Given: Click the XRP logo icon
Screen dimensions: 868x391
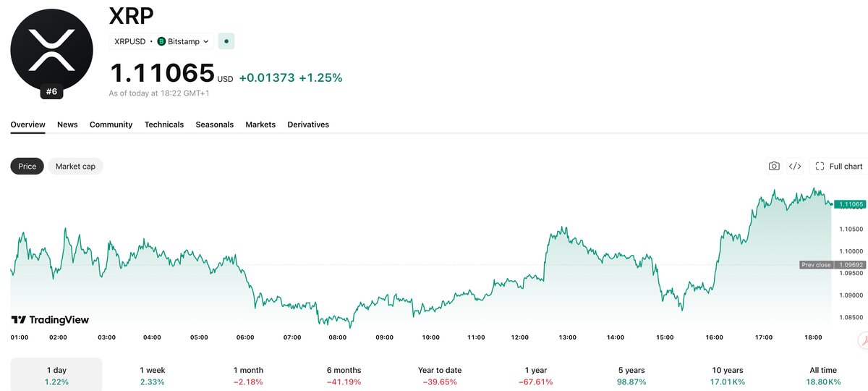Looking at the screenshot, I should coord(51,50).
